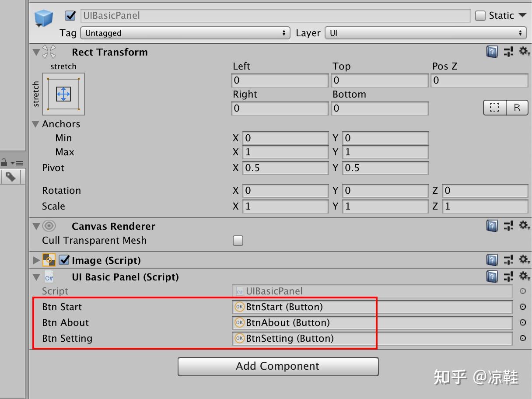Open the Rect Transform presets icon
This screenshot has height=399, width=532.
(508, 52)
